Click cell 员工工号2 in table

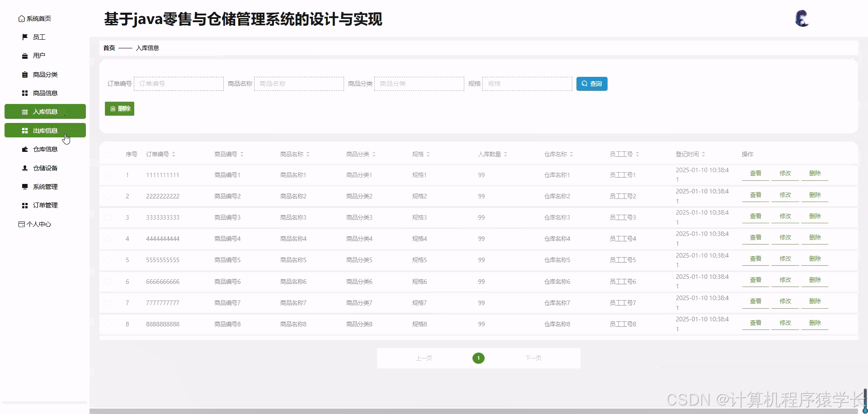point(623,196)
